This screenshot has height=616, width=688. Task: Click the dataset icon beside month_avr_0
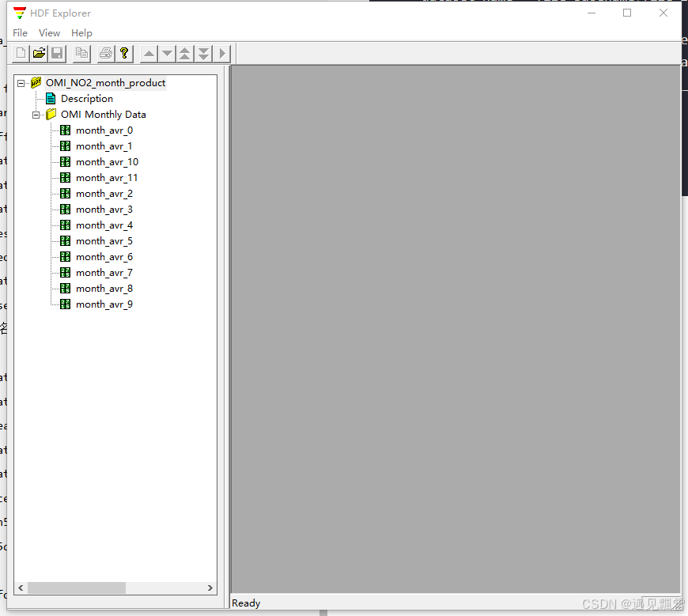pos(66,130)
